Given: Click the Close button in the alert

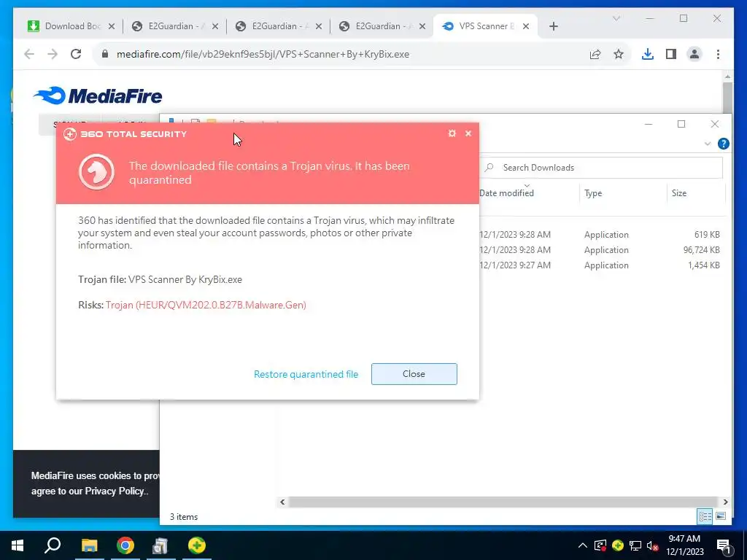Looking at the screenshot, I should 414,374.
